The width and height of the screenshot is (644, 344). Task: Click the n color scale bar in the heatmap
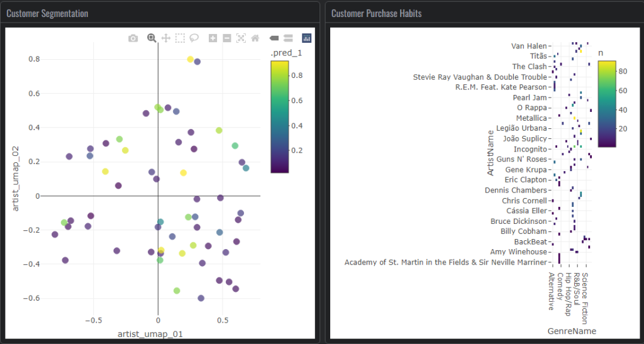pyautogui.click(x=607, y=104)
